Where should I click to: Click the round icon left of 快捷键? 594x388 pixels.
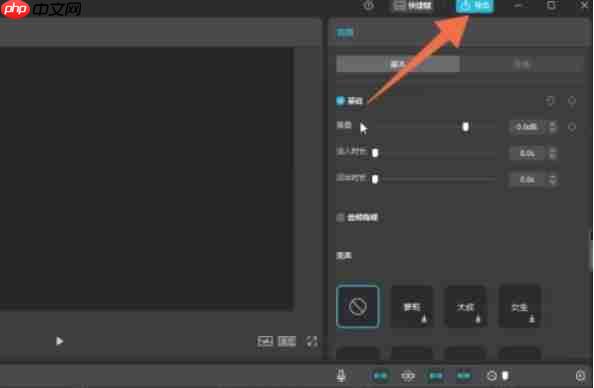(369, 6)
